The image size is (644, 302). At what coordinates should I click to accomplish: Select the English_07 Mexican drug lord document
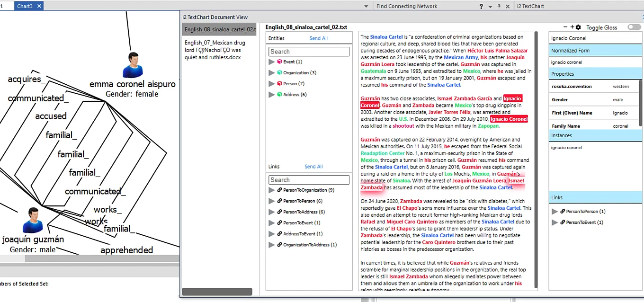(215, 50)
